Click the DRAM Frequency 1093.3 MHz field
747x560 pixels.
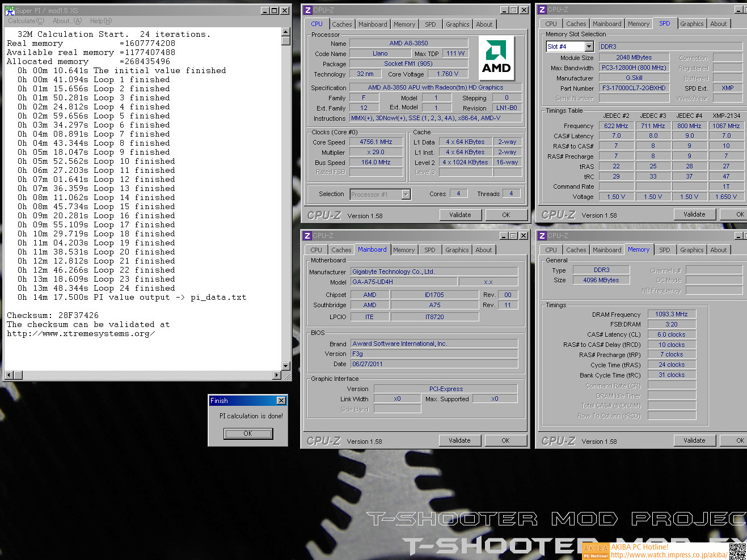pos(672,314)
